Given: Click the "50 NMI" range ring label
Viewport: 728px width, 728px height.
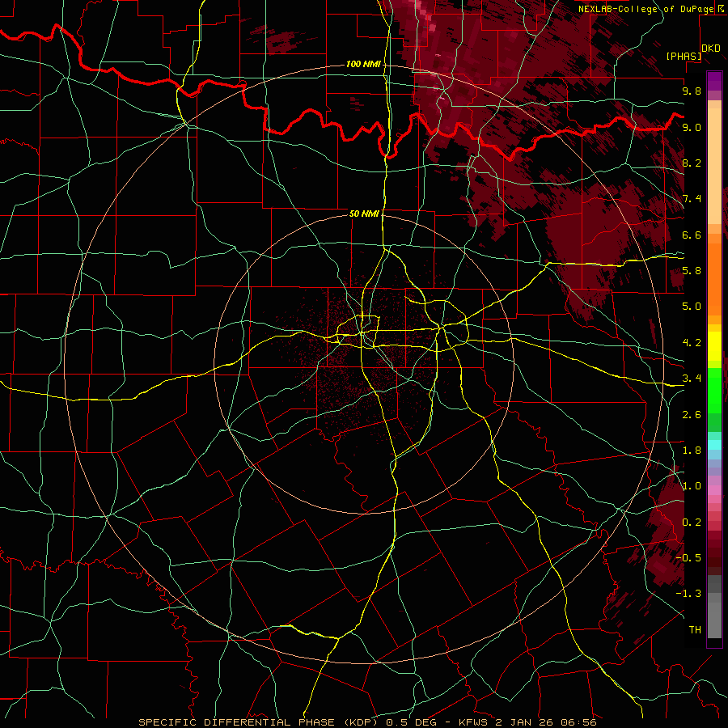Looking at the screenshot, I should pos(365,214).
